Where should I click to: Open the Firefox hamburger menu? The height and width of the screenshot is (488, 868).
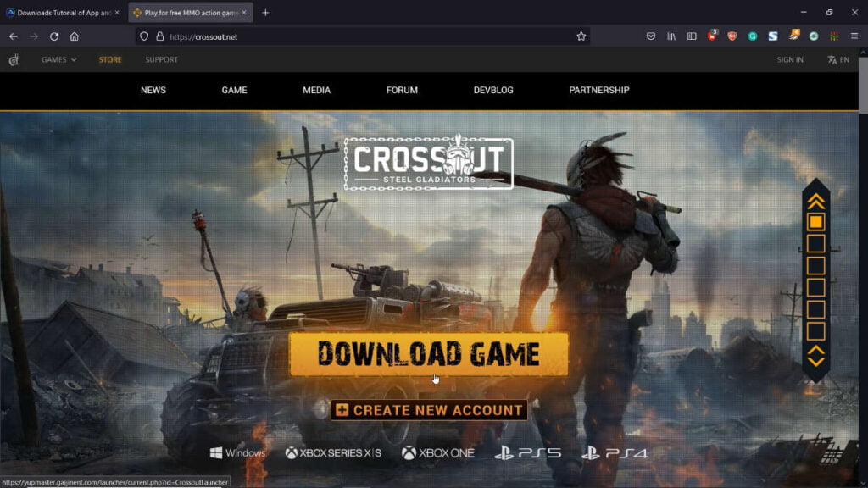(854, 36)
